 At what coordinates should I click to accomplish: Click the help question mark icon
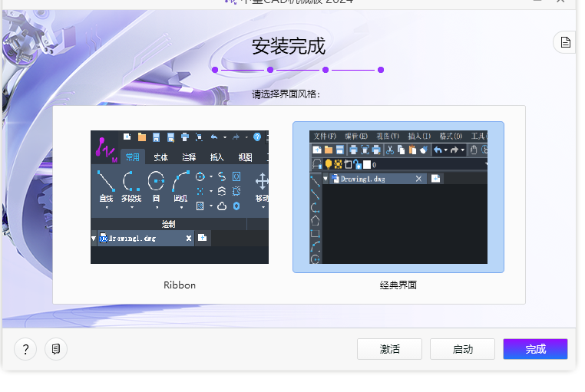point(25,350)
